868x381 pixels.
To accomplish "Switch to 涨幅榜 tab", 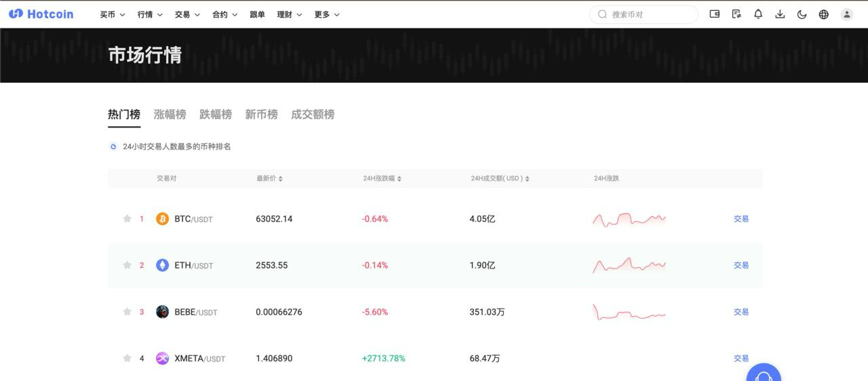I will pyautogui.click(x=170, y=115).
